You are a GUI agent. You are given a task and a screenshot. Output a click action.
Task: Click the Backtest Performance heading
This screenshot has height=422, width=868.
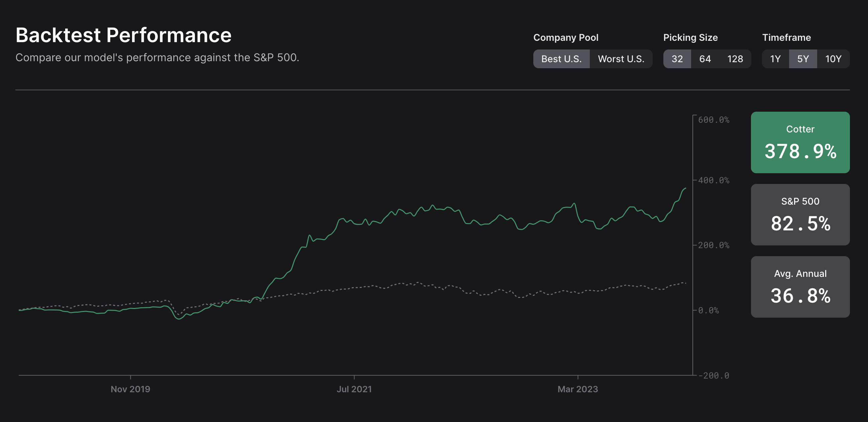tap(124, 35)
